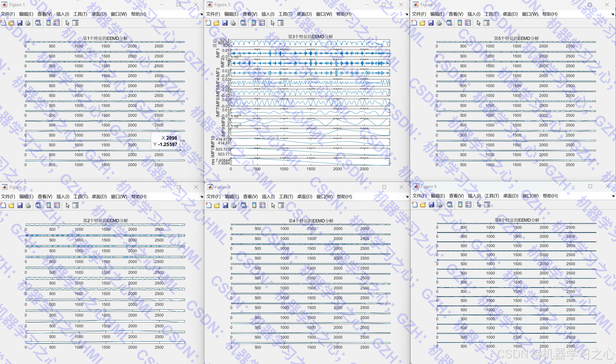Click the save icon in Figure 4 toolbar
This screenshot has width=616, height=364.
tap(225, 205)
